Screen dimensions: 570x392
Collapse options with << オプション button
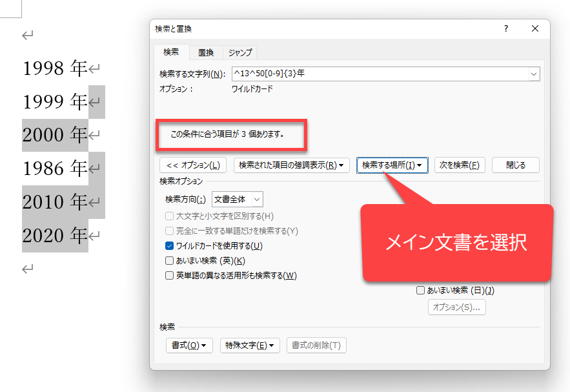[x=193, y=165]
